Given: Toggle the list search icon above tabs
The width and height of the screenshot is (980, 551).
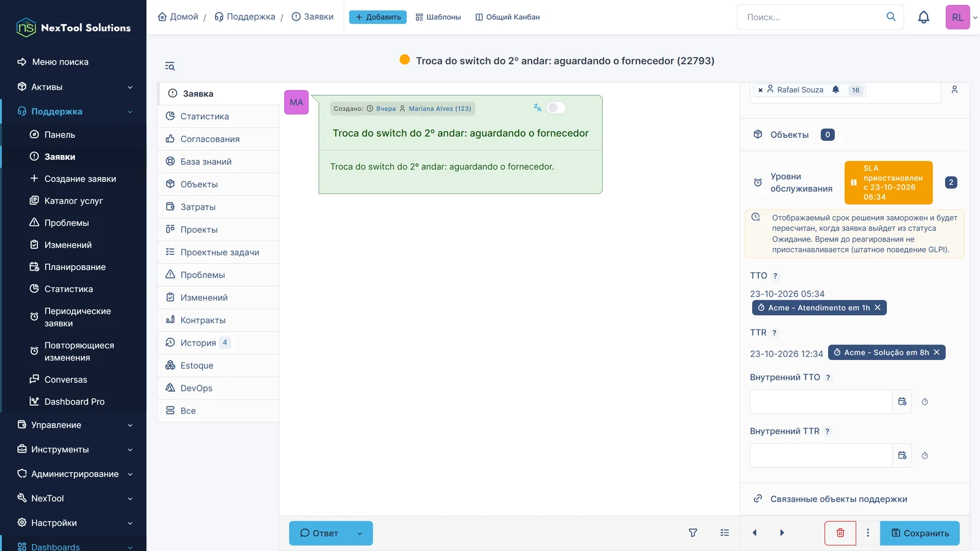Looking at the screenshot, I should pyautogui.click(x=170, y=66).
